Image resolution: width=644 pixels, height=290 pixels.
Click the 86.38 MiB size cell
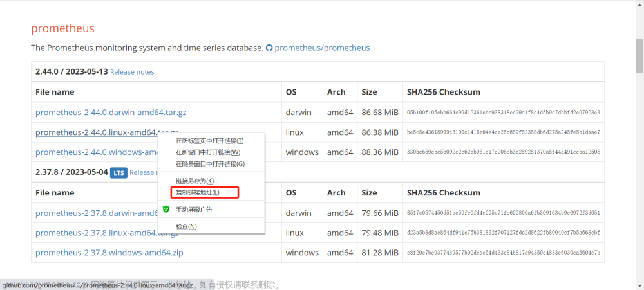pyautogui.click(x=380, y=132)
